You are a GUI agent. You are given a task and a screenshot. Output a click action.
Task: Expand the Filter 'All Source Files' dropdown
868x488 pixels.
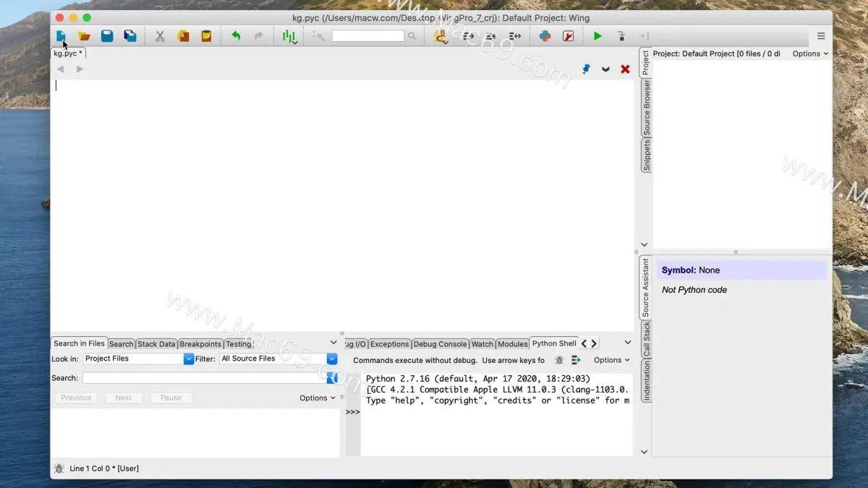pos(332,359)
